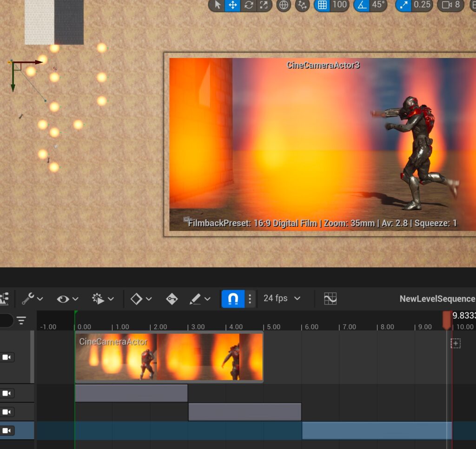Set the grid snap value of 100

pyautogui.click(x=340, y=5)
